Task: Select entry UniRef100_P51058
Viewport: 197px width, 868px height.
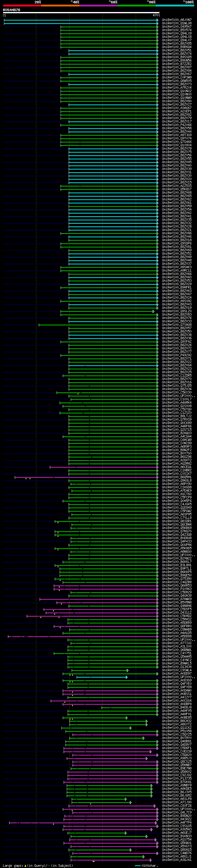Action: [x=177, y=731]
